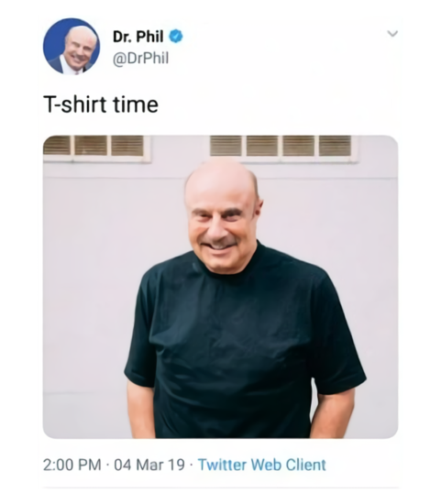Open the attached tweet photo
This screenshot has height=504, width=441.
[220, 287]
